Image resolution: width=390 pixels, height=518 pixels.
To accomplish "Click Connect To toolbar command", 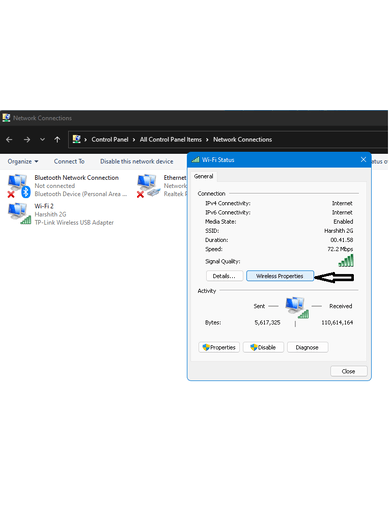I will [69, 161].
